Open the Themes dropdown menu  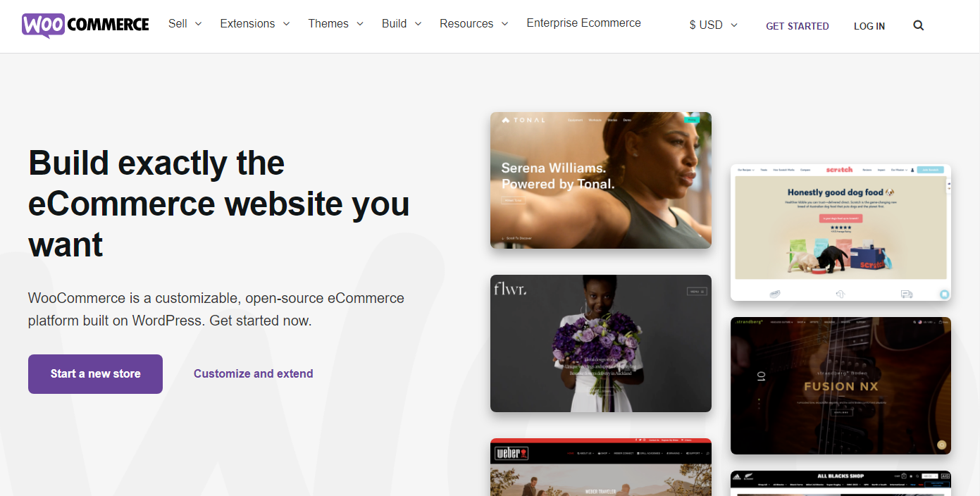point(336,23)
